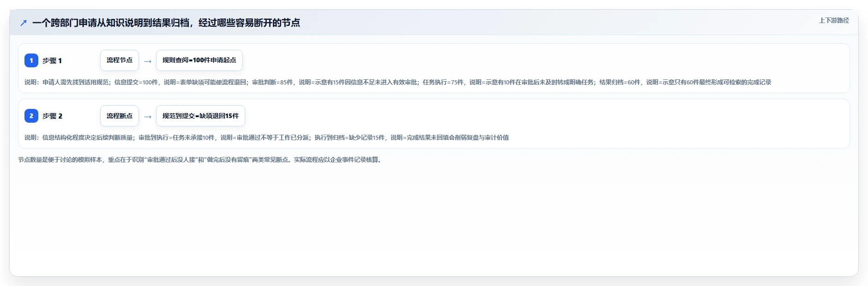Screen dimensions: 868x286
Task: Click the '步骤 1' label
Action: click(52, 60)
